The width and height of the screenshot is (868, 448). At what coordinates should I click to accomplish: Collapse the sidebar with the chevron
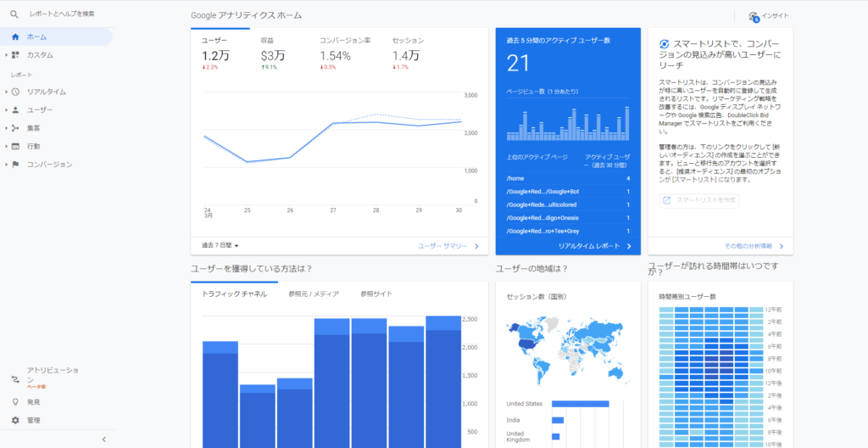pyautogui.click(x=104, y=440)
